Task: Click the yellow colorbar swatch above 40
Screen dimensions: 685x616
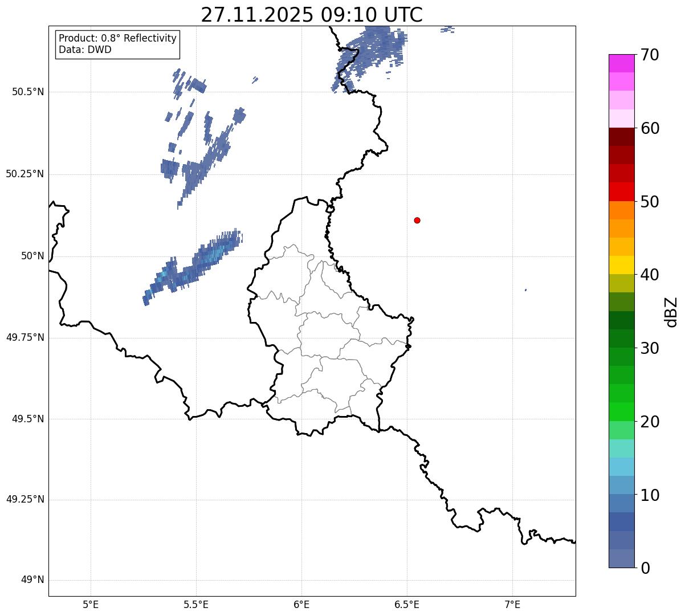Action: coord(622,266)
